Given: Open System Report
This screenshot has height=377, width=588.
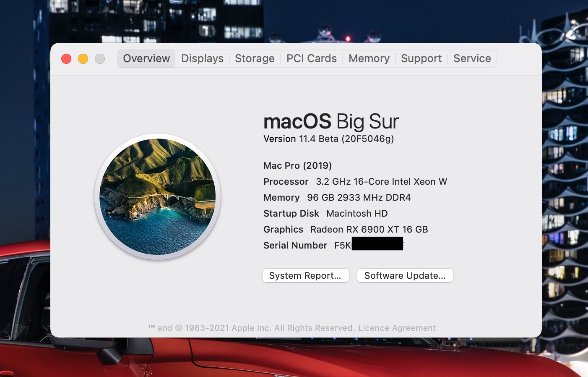Looking at the screenshot, I should pyautogui.click(x=305, y=275).
